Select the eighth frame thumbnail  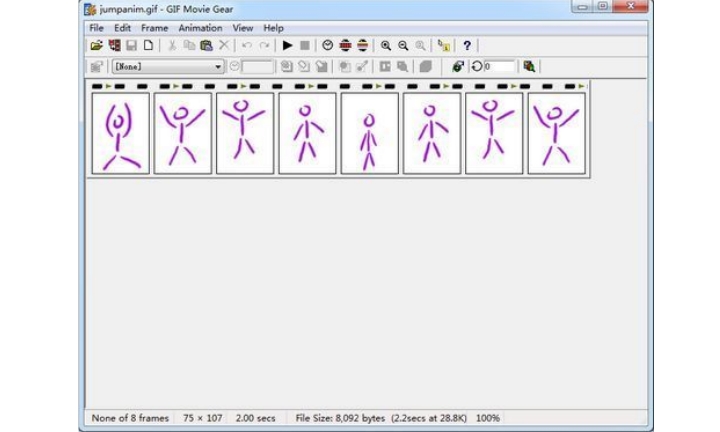[x=557, y=134]
